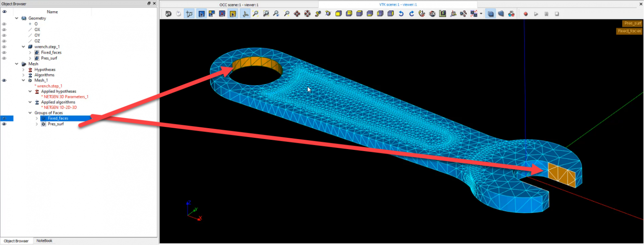Collapse the Geometry tree node
The height and width of the screenshot is (245, 644).
pyautogui.click(x=16, y=18)
